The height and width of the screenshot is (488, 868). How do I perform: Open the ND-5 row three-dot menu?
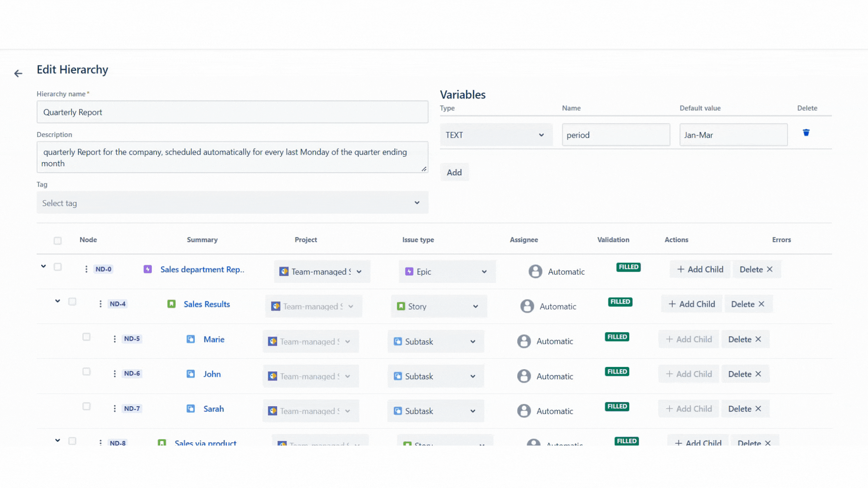pos(114,339)
